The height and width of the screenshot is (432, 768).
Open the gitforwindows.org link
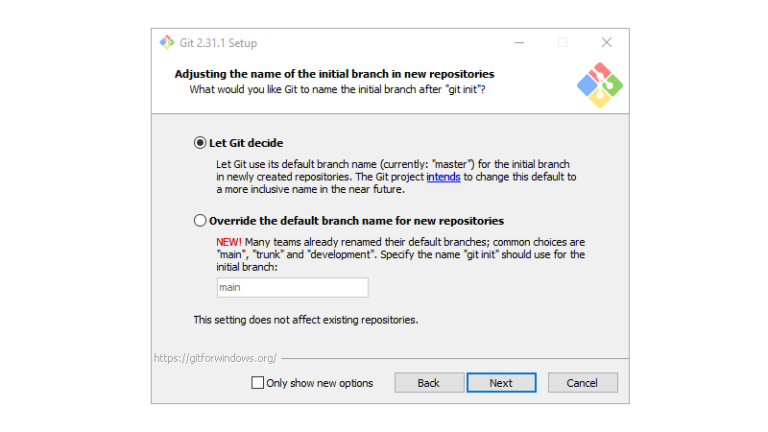(215, 358)
